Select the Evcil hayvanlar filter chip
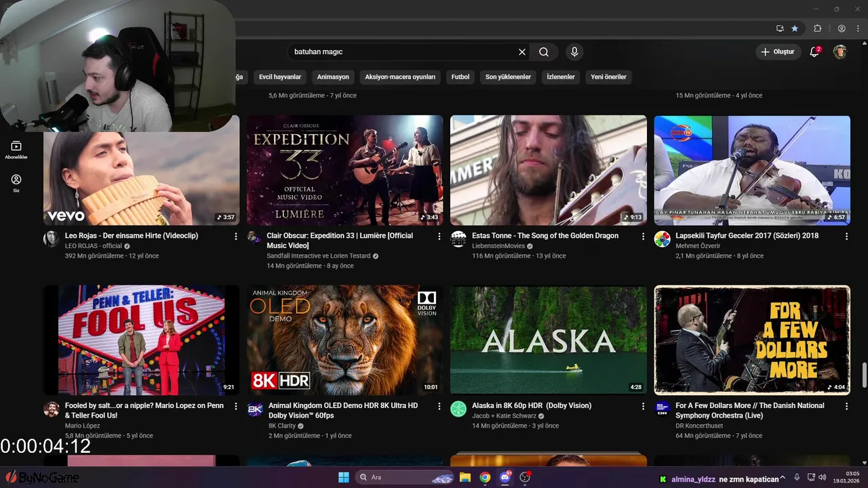 [280, 77]
